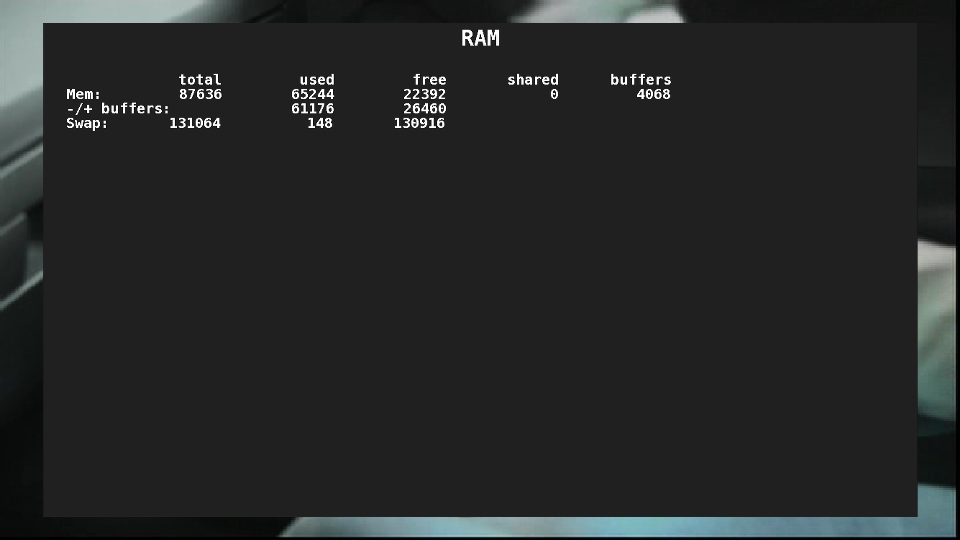Image resolution: width=960 pixels, height=540 pixels.
Task: Click the 'total' column header
Action: point(200,80)
